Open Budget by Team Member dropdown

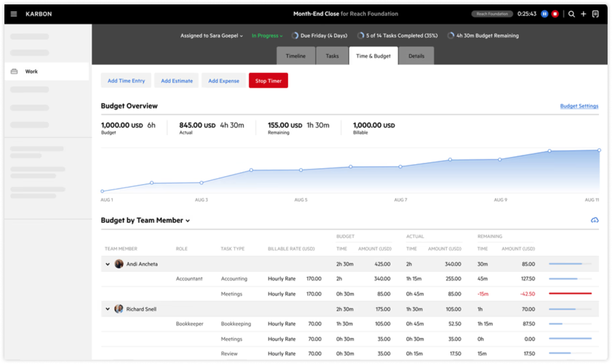pos(145,220)
